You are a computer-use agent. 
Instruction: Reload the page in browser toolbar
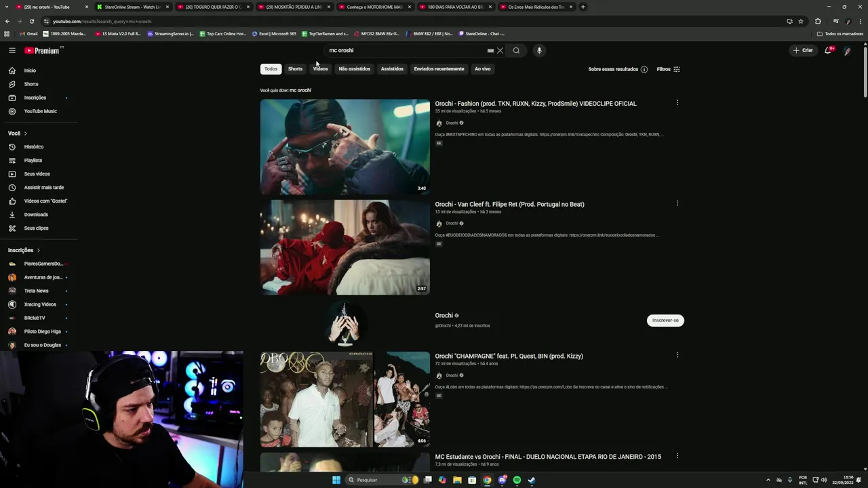[x=31, y=21]
